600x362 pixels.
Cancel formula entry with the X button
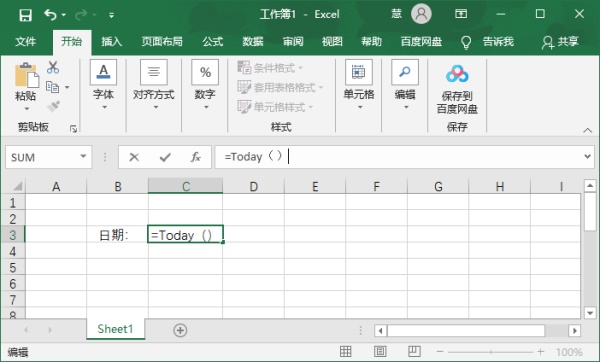click(x=134, y=157)
